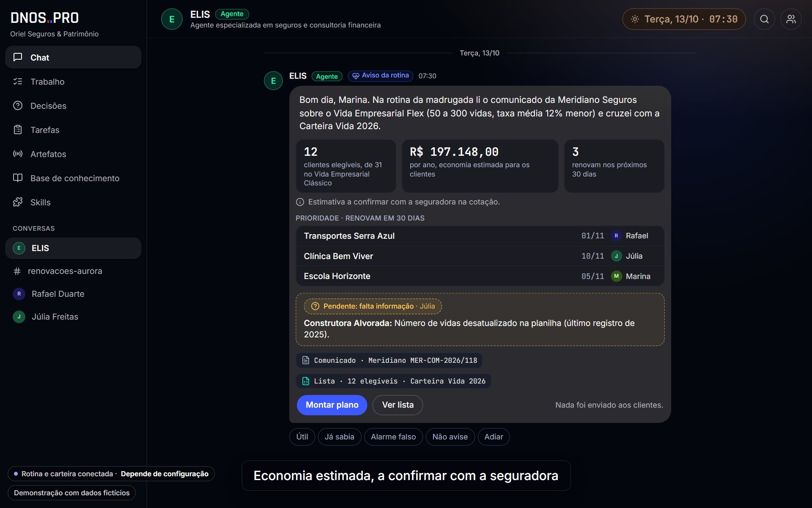Viewport: 812px width, 508px height.
Task: Click the Montar plano button
Action: (332, 405)
